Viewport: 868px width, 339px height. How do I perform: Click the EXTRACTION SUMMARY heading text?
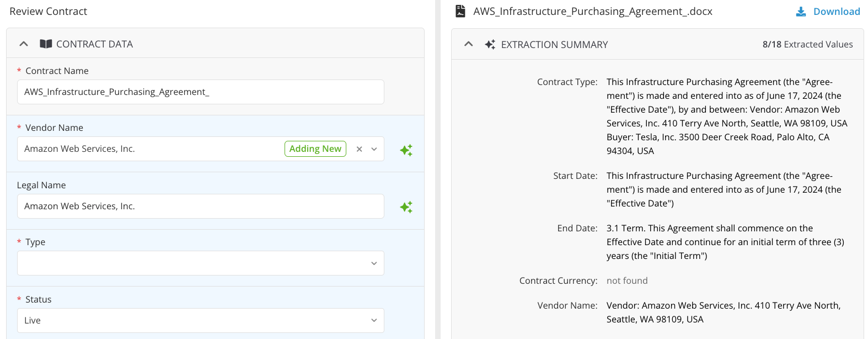(554, 45)
